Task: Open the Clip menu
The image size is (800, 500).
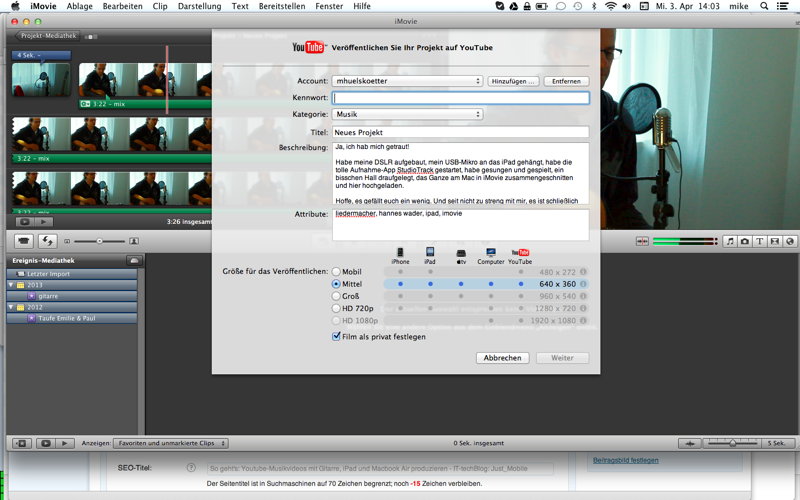Action: click(160, 6)
